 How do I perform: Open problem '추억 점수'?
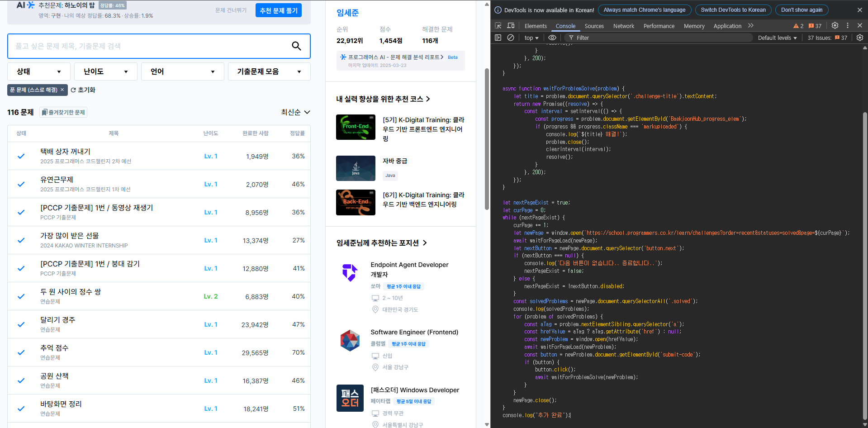pos(54,348)
